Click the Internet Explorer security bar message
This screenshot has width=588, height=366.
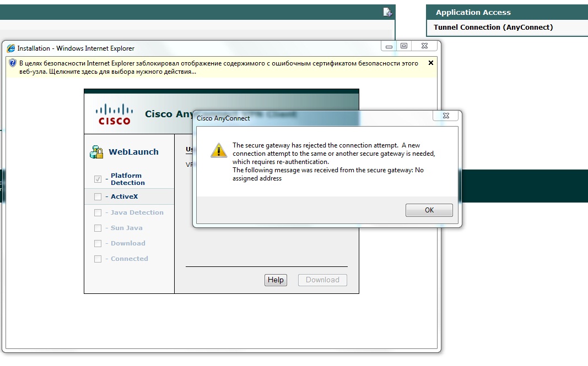coord(219,68)
